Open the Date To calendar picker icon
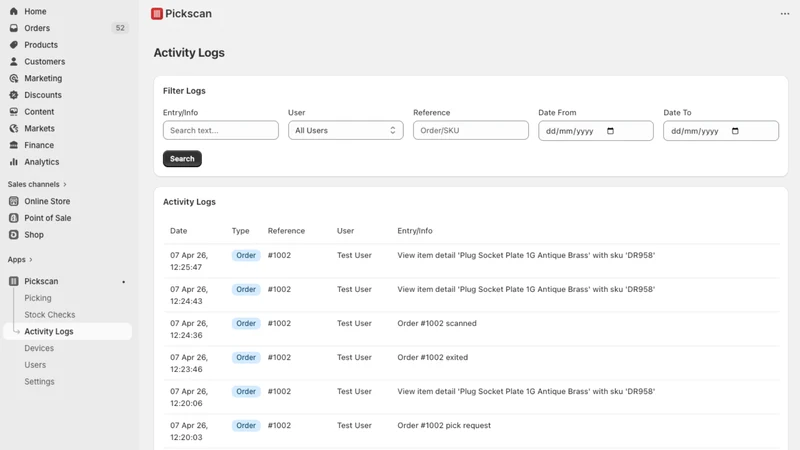The image size is (800, 450). pyautogui.click(x=735, y=131)
